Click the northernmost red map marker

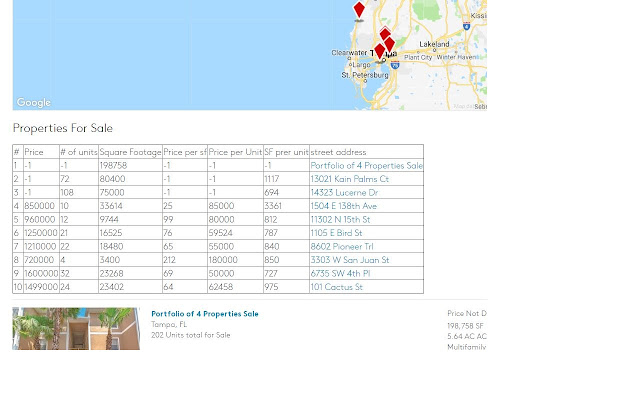coord(359,10)
